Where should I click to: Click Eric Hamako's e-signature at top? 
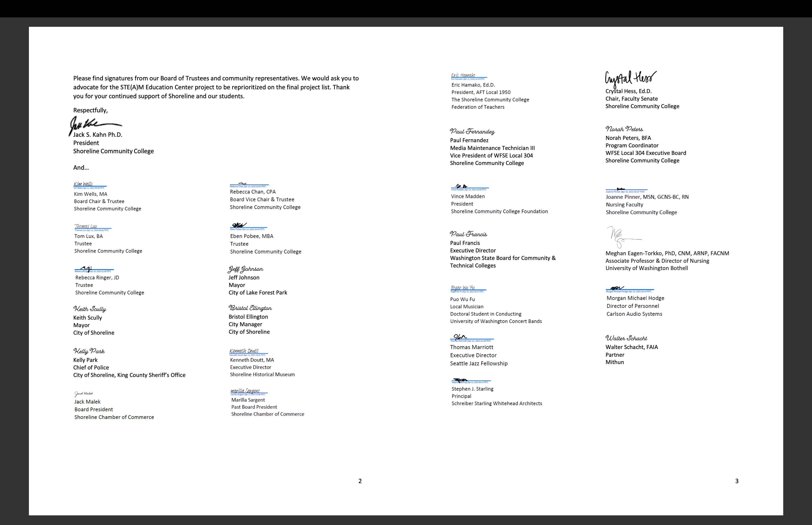point(463,75)
